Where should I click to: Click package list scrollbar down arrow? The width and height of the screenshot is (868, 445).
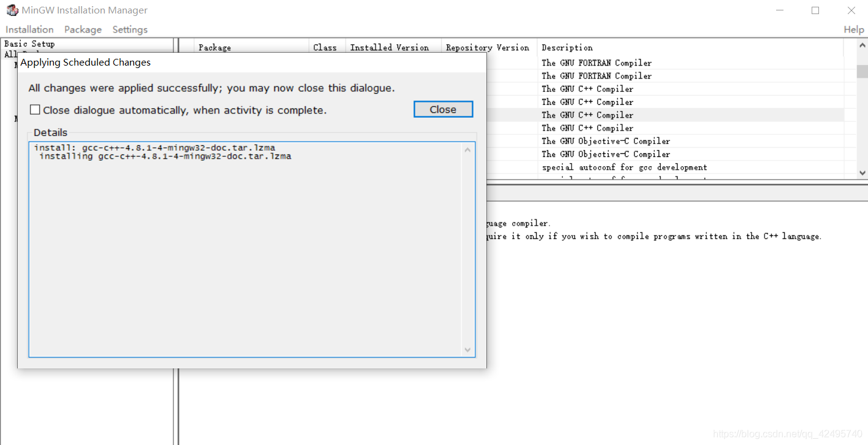pos(862,173)
